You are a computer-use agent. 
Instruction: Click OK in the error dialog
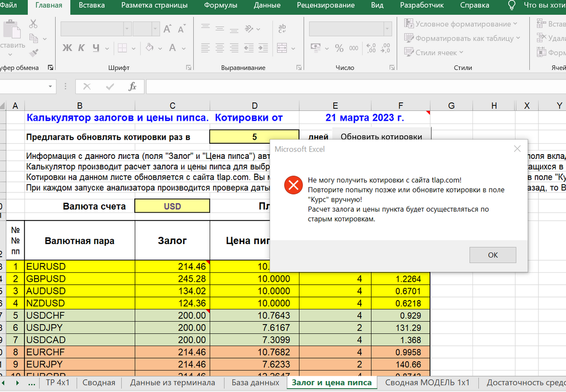pyautogui.click(x=493, y=255)
